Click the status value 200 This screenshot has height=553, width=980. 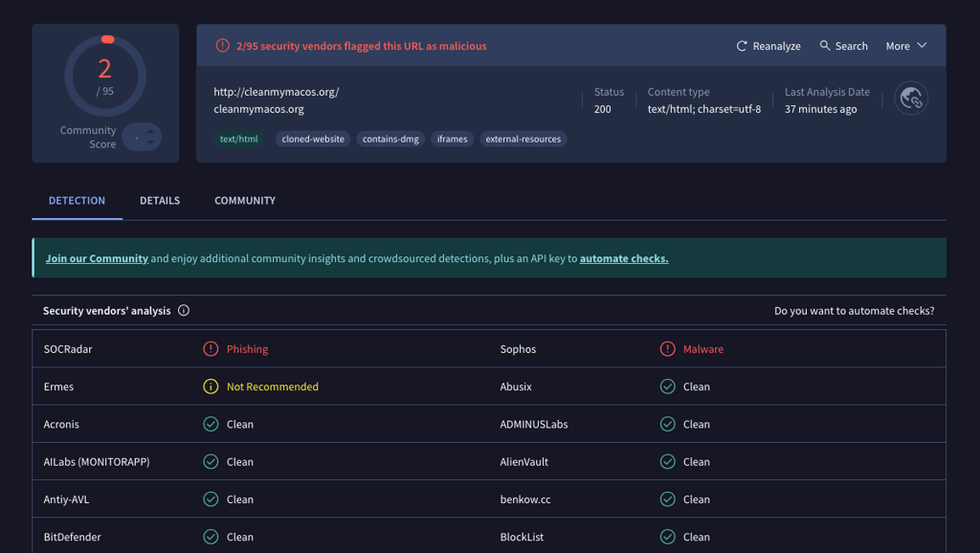(x=603, y=109)
